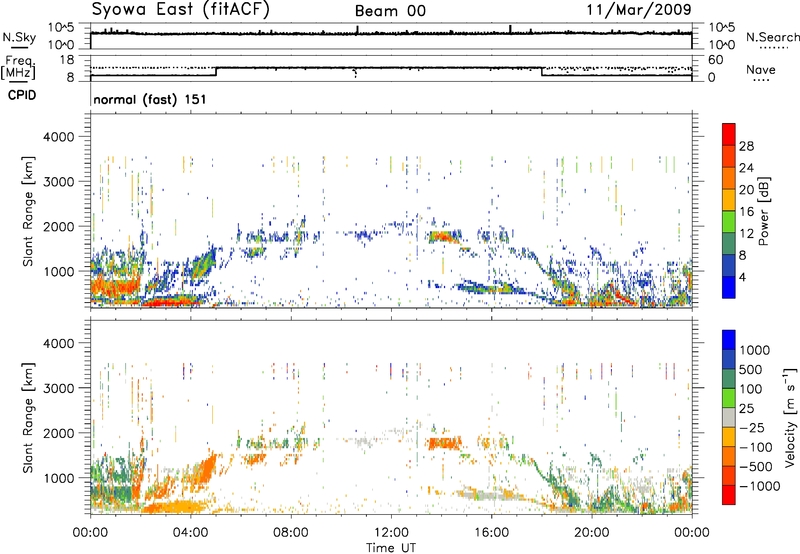Click the 'Slant Range [km]' label of the power panel
The height and width of the screenshot is (554, 800).
click(28, 212)
